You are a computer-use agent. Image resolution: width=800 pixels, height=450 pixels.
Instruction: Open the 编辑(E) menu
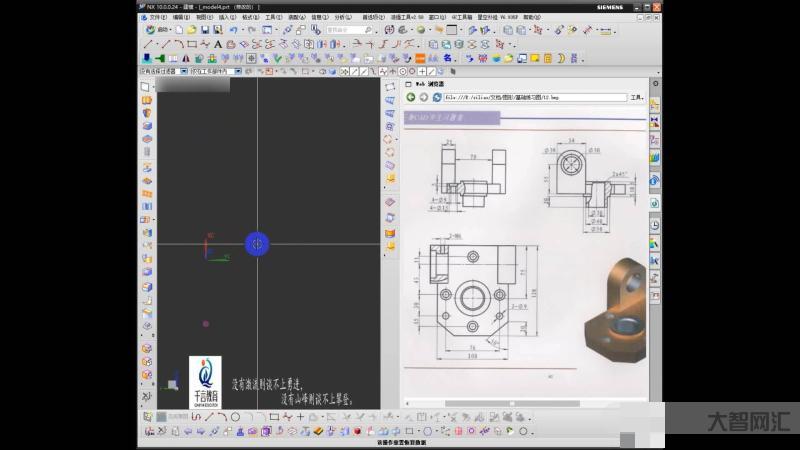click(x=181, y=17)
